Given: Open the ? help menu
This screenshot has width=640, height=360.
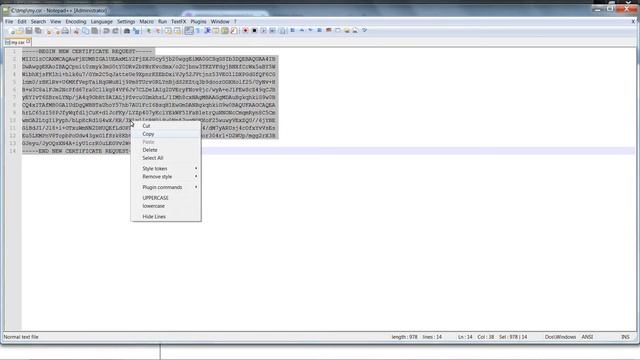Looking at the screenshot, I should point(235,22).
